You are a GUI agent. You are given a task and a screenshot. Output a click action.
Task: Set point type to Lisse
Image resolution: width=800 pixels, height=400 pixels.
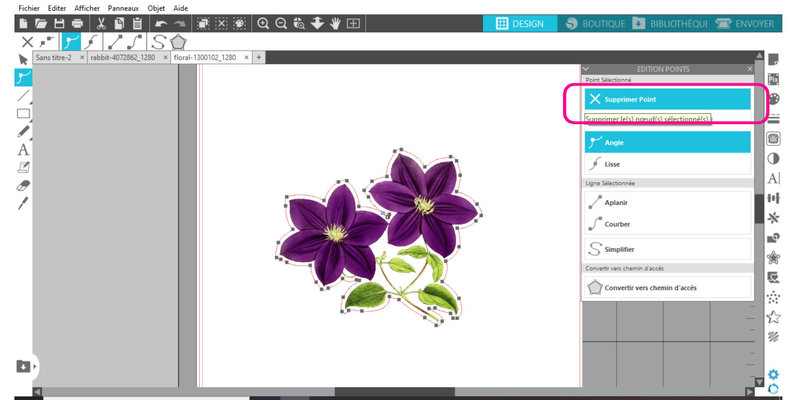[667, 163]
